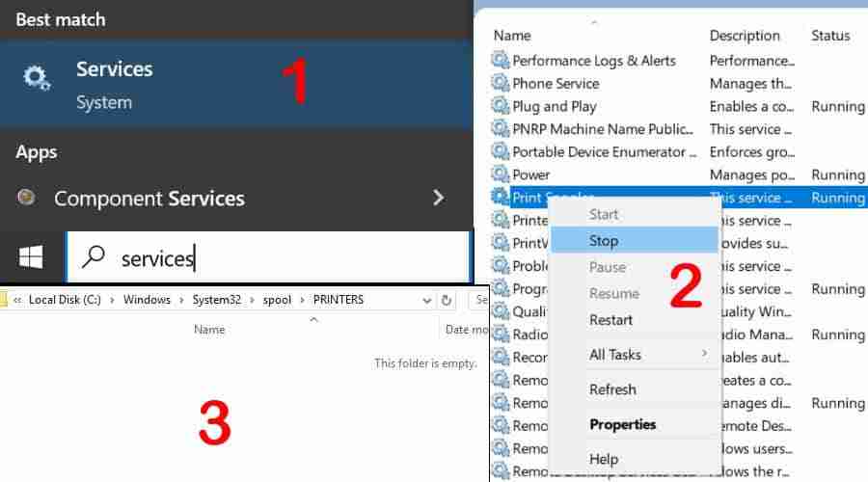The width and height of the screenshot is (868, 482).
Task: Show hidden breadcrumb path chevrons
Action: coord(17,300)
